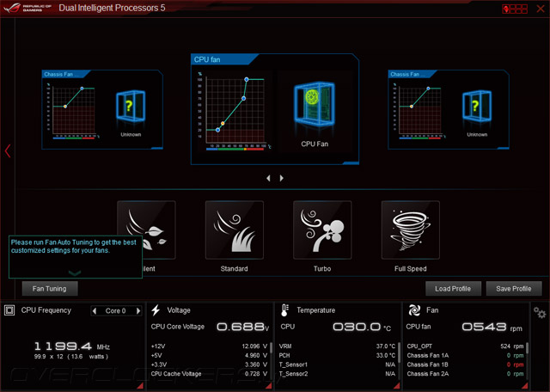Image resolution: width=550 pixels, height=392 pixels.
Task: Select the Turbo fan mode icon
Action: [322, 230]
